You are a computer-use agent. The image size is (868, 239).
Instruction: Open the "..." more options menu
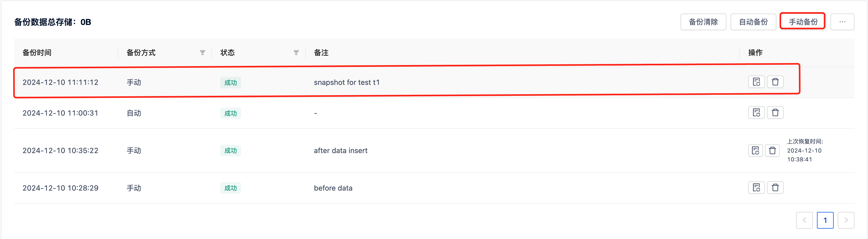[842, 22]
